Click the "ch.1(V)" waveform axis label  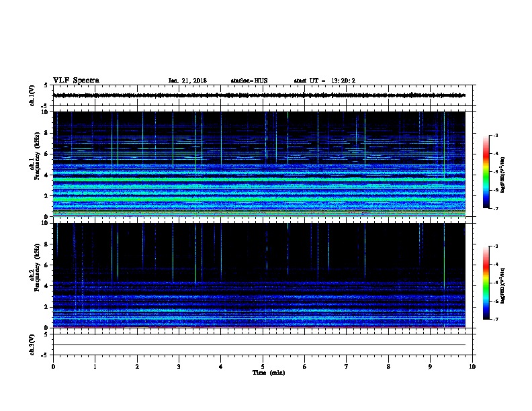click(32, 95)
